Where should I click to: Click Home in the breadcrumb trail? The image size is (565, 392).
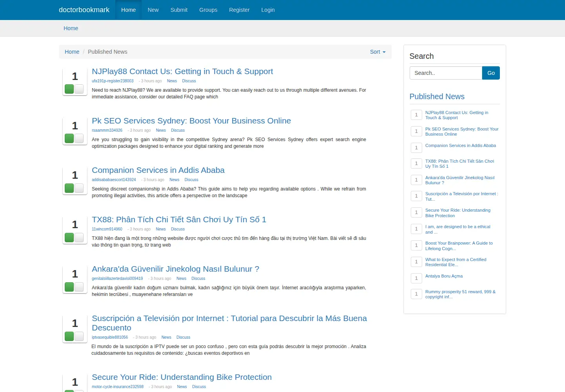coord(72,52)
